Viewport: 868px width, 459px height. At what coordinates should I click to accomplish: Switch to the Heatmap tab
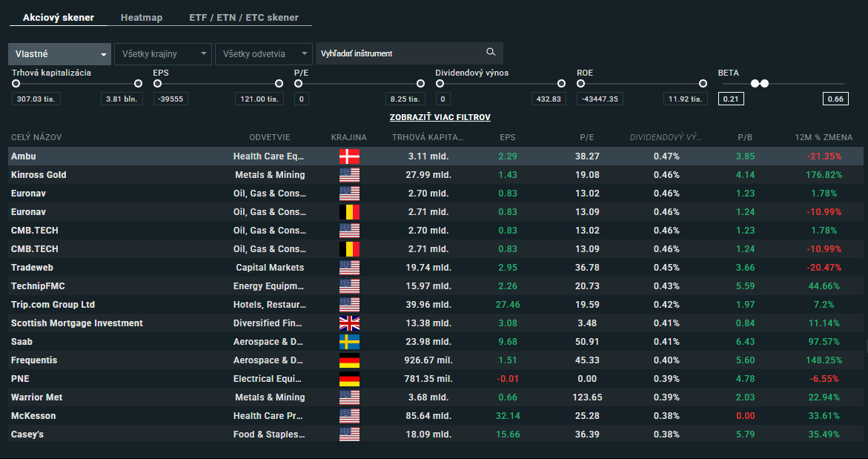click(141, 17)
